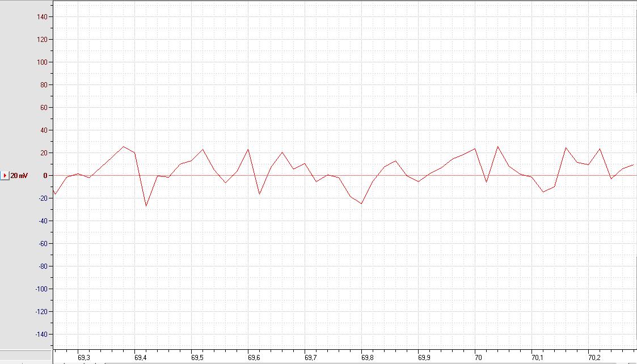Click the -80 label on voltage axis
Viewport: 637px width, 364px height.
click(x=43, y=266)
